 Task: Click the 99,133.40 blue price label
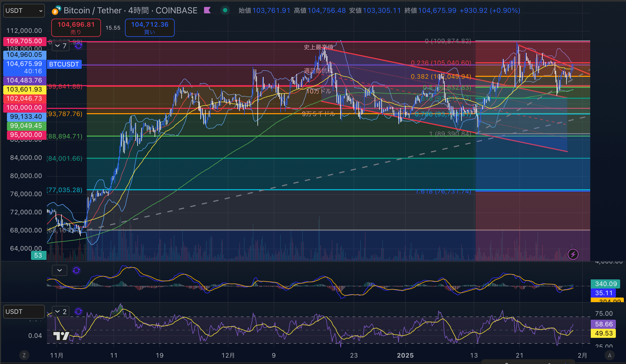(26, 117)
